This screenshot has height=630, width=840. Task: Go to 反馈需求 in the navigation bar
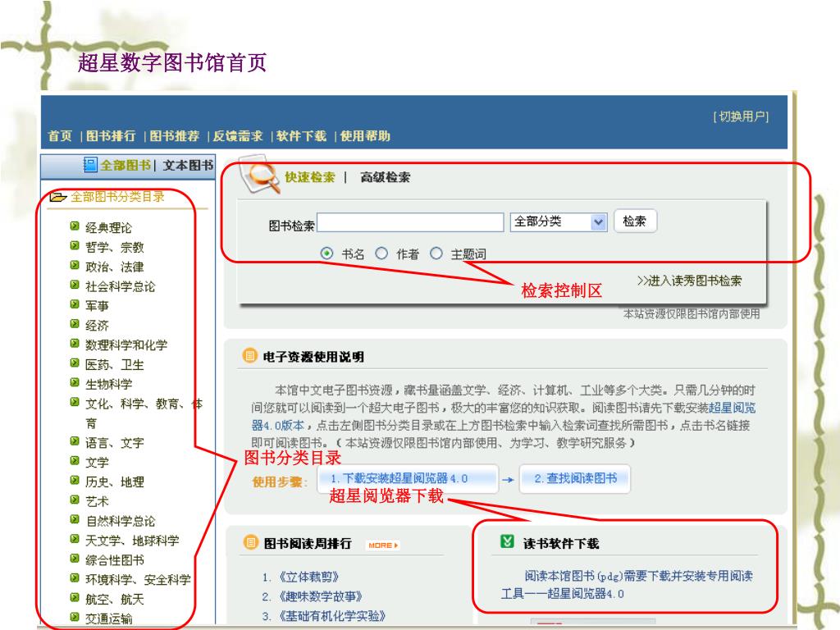click(x=238, y=136)
